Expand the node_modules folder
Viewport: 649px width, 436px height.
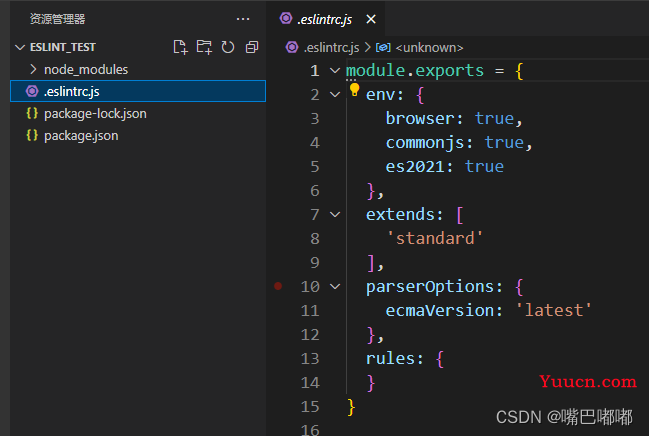pos(34,69)
